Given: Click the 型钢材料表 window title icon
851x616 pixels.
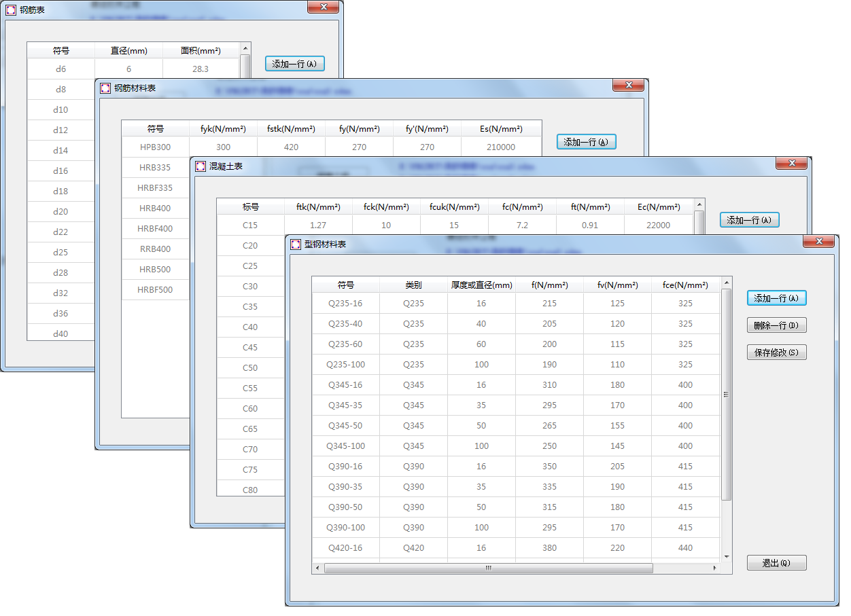Looking at the screenshot, I should [x=296, y=244].
